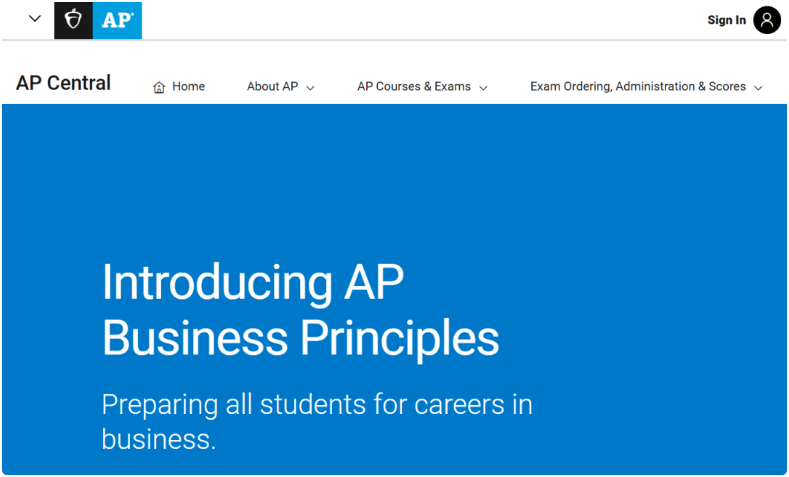Click the blue AP logo

117,20
